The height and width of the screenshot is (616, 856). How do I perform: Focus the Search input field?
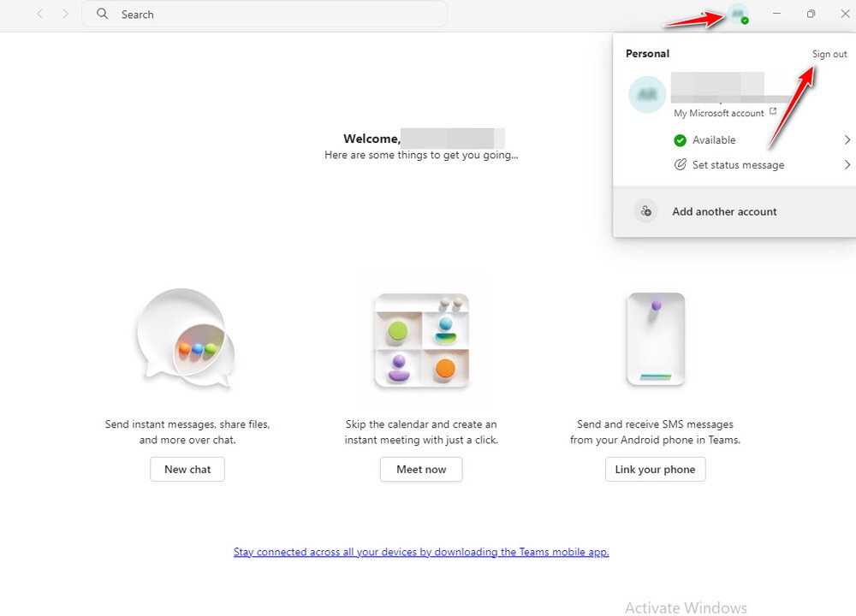coord(265,15)
